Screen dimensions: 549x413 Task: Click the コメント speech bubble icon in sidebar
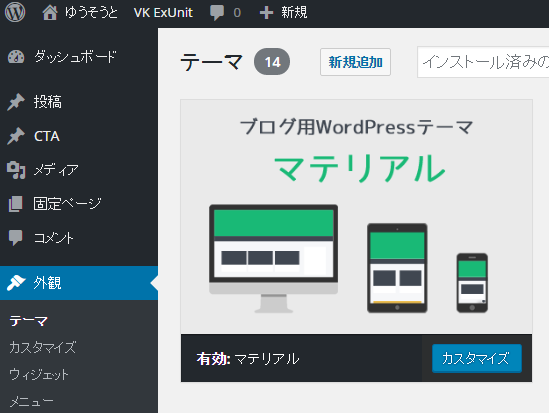(x=16, y=238)
